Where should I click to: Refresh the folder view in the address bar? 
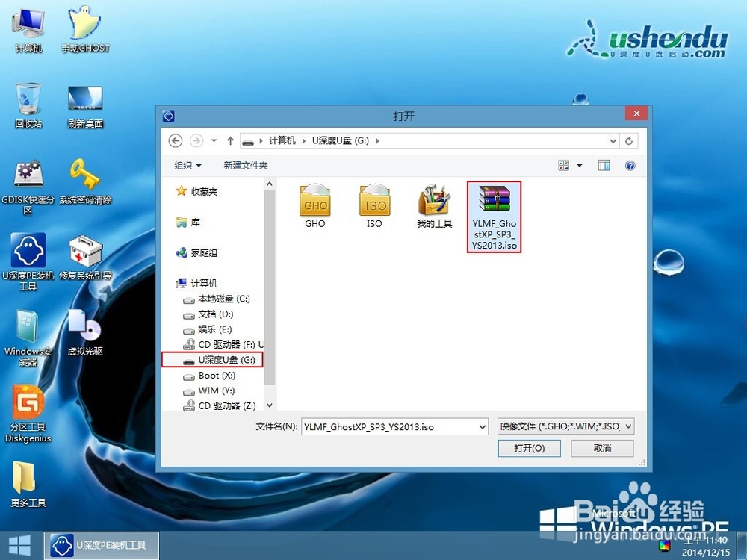pyautogui.click(x=629, y=141)
